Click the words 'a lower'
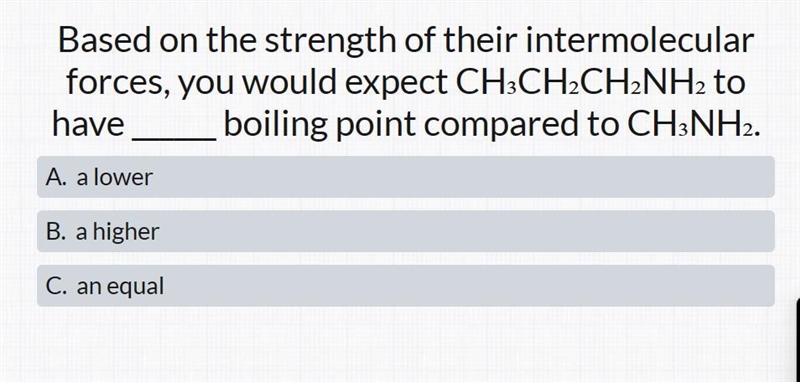This screenshot has width=800, height=382. coord(115,177)
